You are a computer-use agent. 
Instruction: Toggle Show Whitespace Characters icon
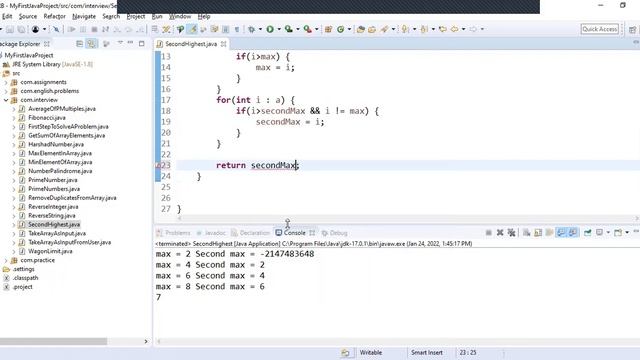pos(237,29)
